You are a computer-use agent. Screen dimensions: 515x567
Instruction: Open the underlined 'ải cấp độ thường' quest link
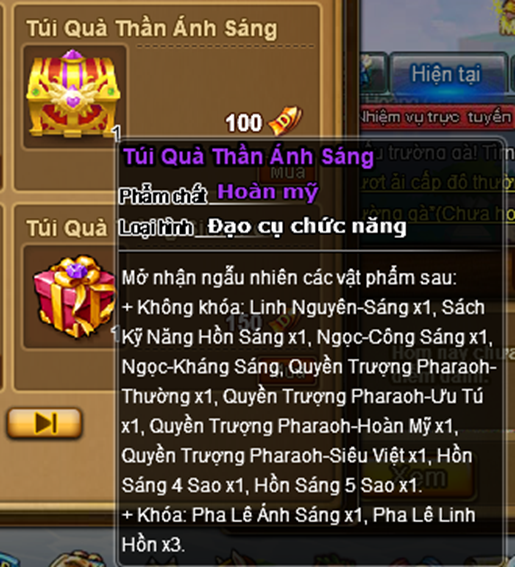click(x=438, y=182)
